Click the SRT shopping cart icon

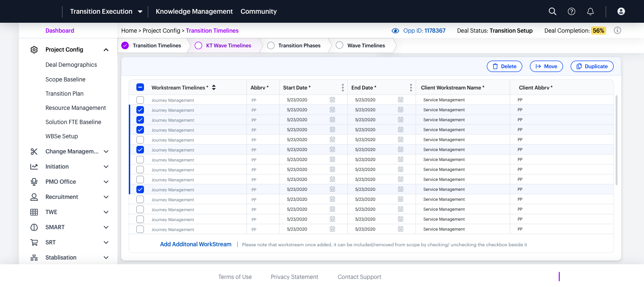tap(34, 242)
